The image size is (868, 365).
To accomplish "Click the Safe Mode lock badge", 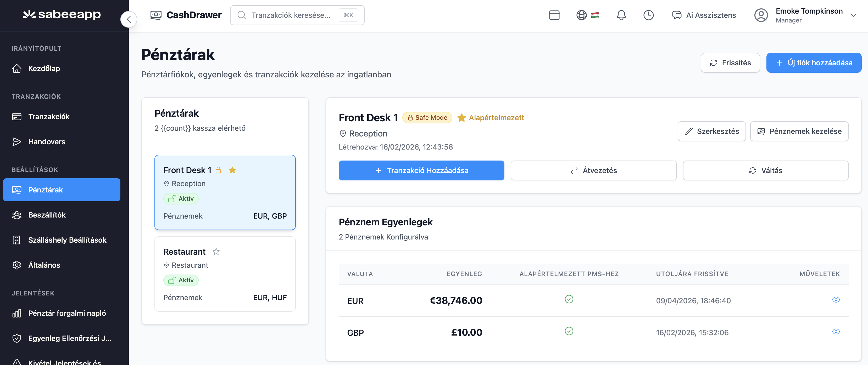I will (x=427, y=117).
